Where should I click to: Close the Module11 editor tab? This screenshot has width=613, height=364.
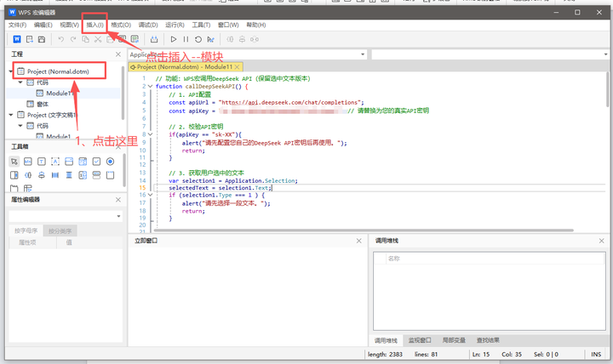pos(237,67)
